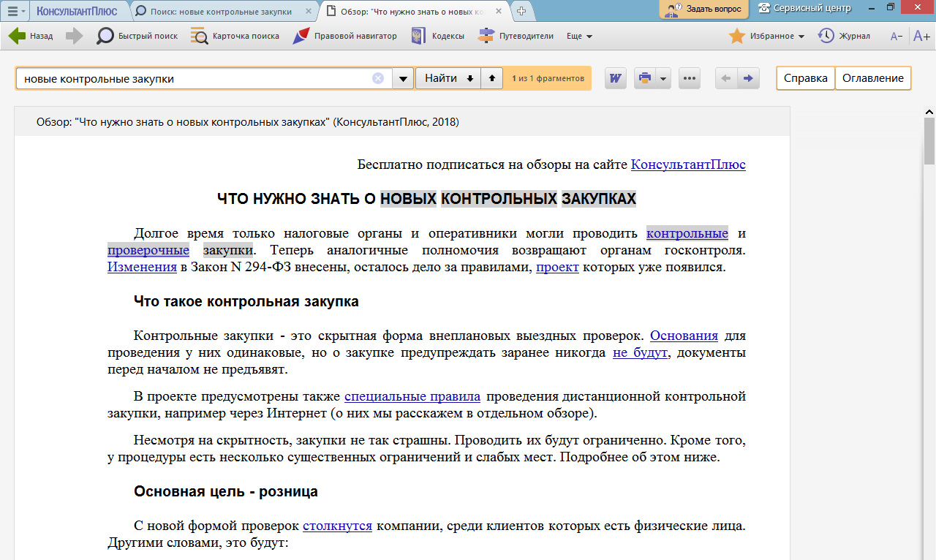This screenshot has width=936, height=560.
Task: Clear the search field text
Action: 378,78
